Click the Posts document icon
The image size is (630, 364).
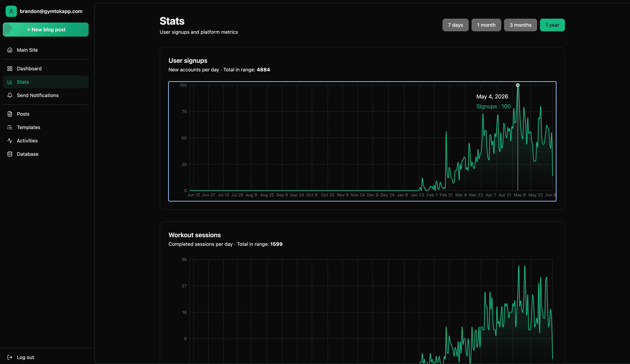click(x=10, y=114)
